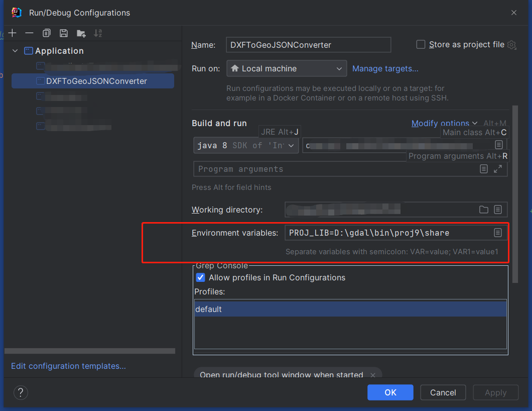
Task: Open the Run on Local machine dropdown
Action: pos(287,69)
